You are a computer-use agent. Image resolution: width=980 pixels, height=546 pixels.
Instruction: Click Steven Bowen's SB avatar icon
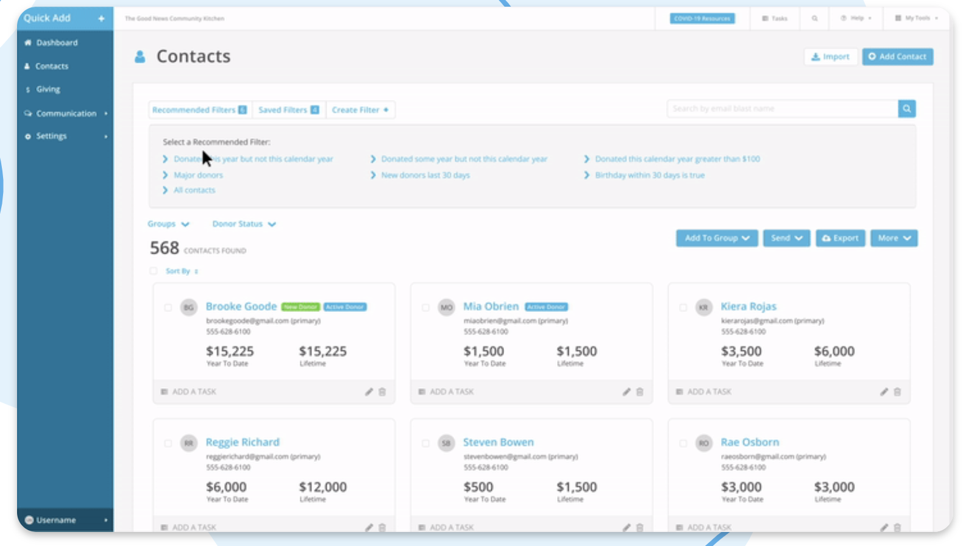click(x=447, y=444)
